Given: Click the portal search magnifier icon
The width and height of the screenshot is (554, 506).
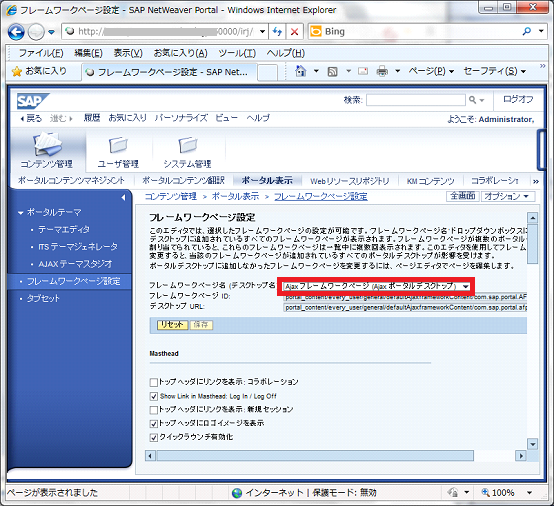Looking at the screenshot, I should 472,100.
